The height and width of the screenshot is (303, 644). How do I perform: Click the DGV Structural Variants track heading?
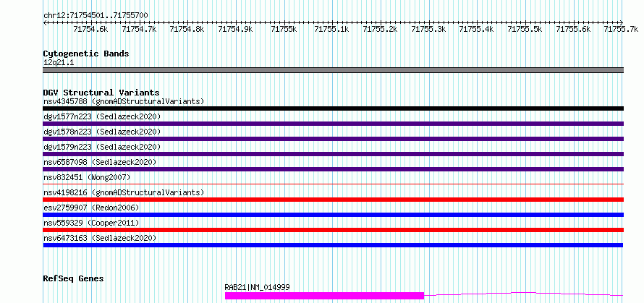101,93
